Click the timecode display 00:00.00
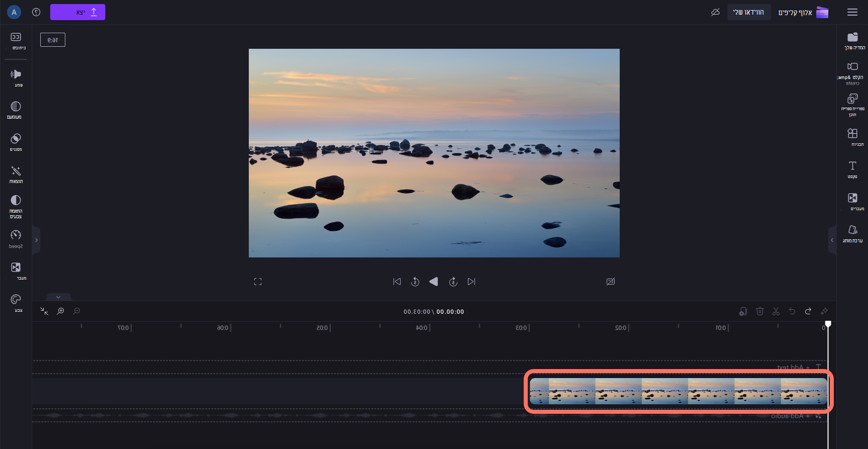868x449 pixels. 450,312
